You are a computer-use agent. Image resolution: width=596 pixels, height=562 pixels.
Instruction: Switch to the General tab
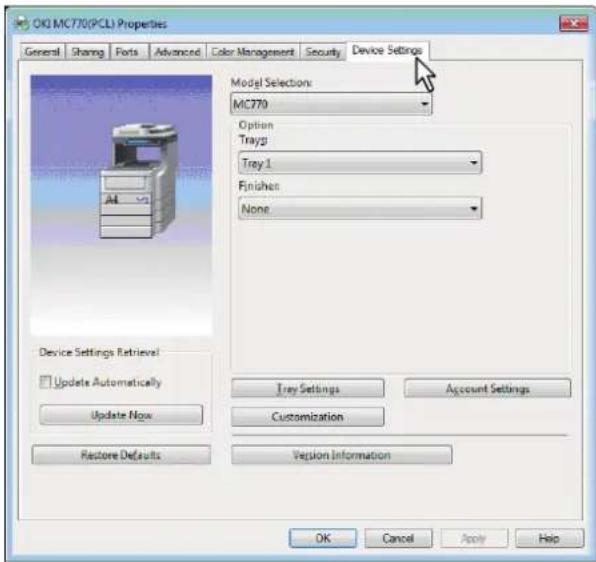42,52
